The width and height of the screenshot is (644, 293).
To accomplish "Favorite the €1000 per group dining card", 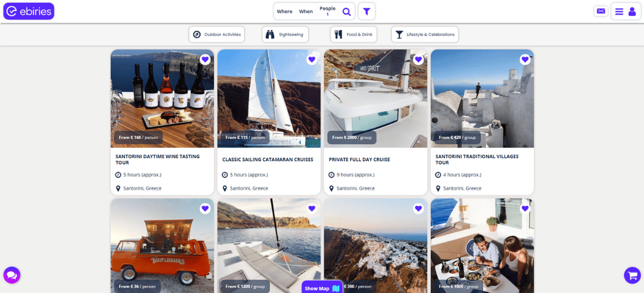I will pyautogui.click(x=525, y=209).
